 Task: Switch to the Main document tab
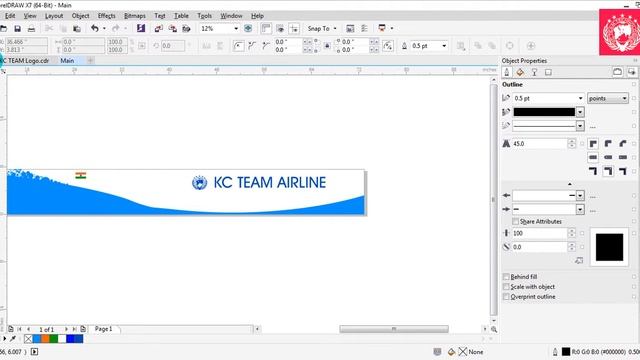coord(67,60)
